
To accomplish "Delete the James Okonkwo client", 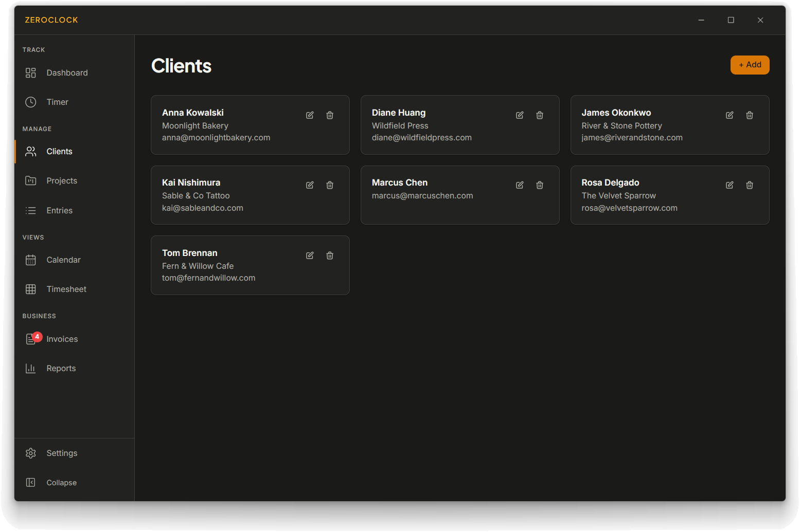I will click(x=750, y=115).
